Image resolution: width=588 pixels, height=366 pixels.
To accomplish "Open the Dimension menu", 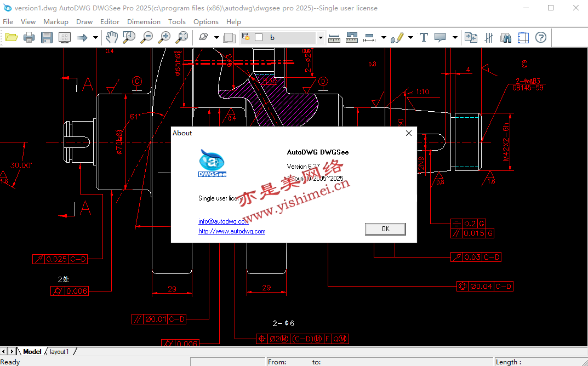I will pos(144,22).
